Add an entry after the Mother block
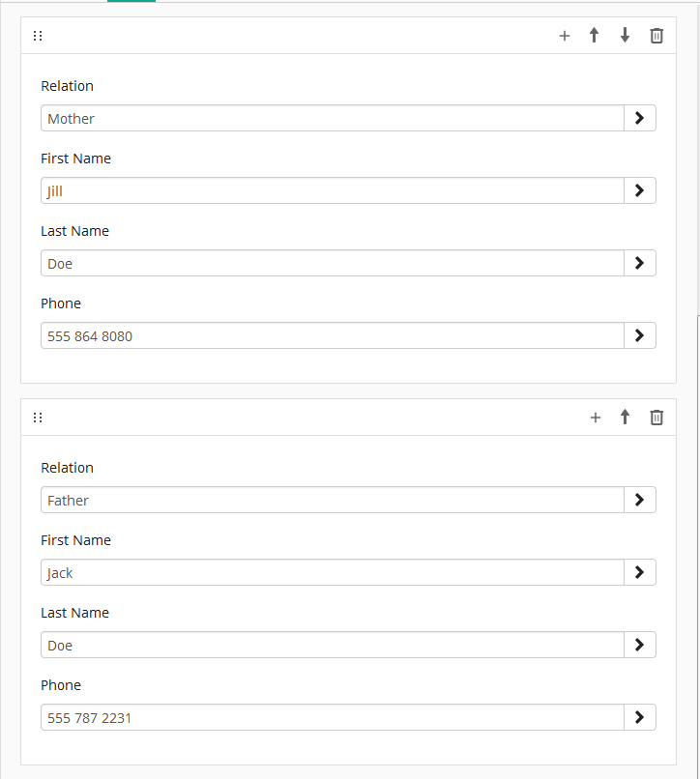This screenshot has height=779, width=700. pyautogui.click(x=565, y=36)
